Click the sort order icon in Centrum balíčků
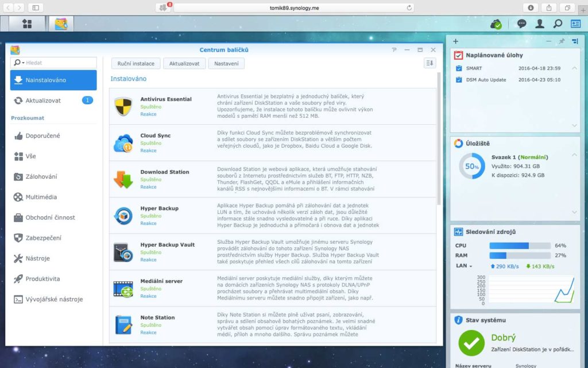 pyautogui.click(x=430, y=63)
